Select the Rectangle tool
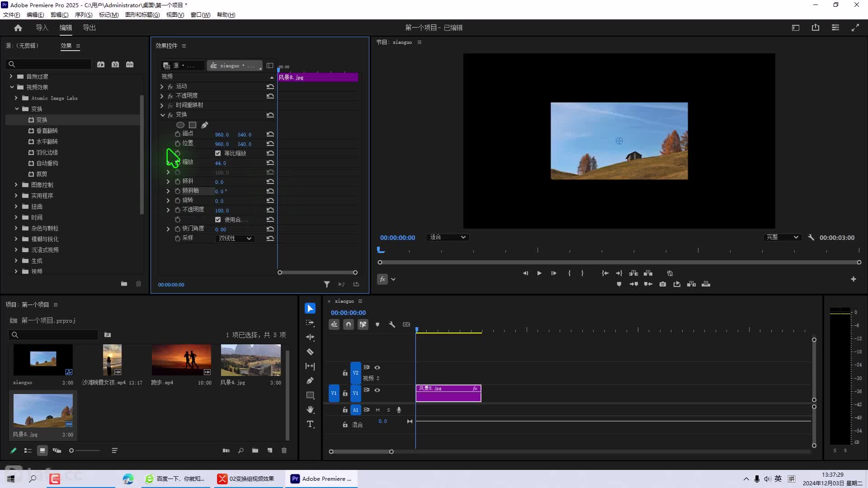 pyautogui.click(x=310, y=395)
